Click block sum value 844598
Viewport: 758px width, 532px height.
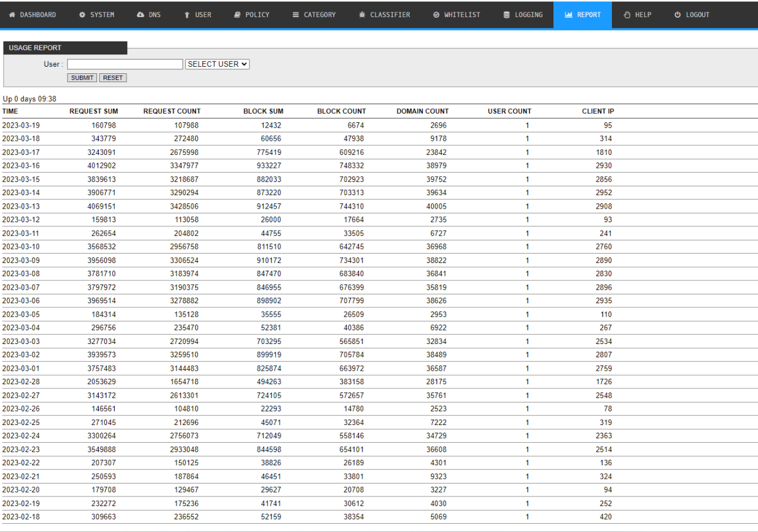[270, 449]
